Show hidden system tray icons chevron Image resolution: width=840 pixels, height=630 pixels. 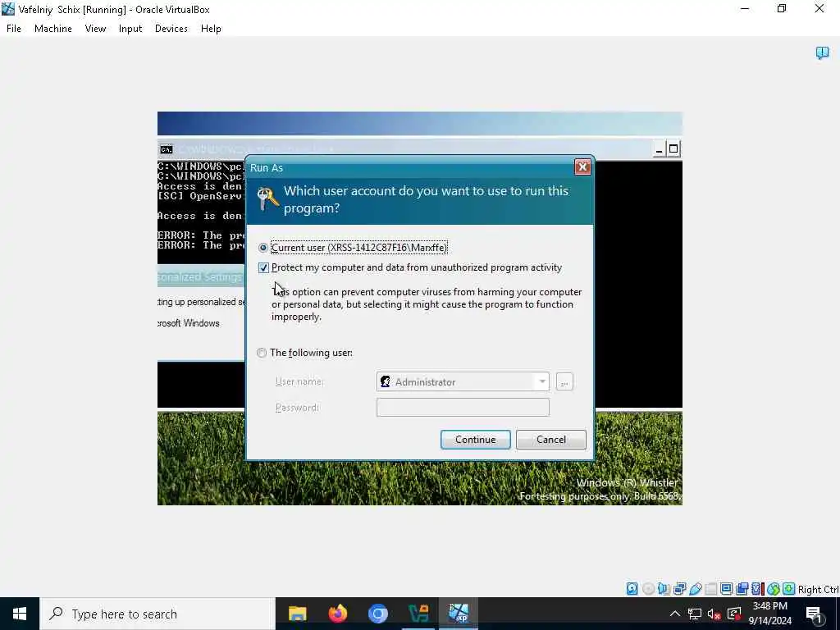coord(675,614)
